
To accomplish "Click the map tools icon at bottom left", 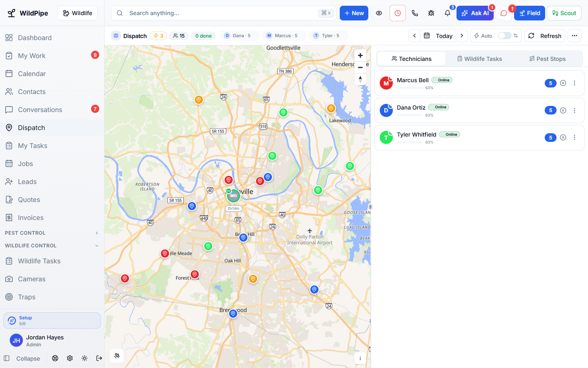I will (117, 356).
